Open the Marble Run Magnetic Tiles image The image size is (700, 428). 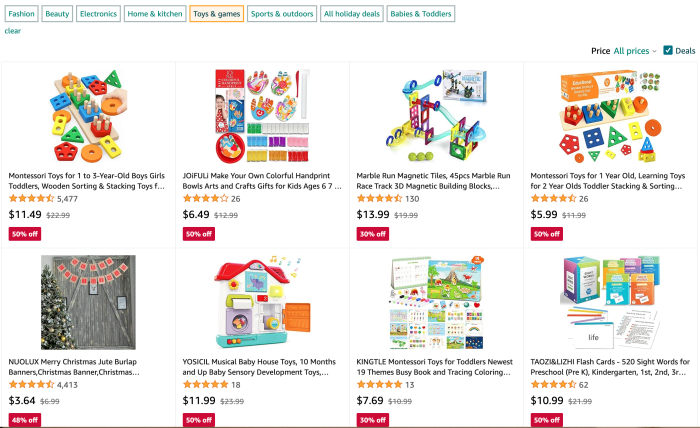pos(435,114)
